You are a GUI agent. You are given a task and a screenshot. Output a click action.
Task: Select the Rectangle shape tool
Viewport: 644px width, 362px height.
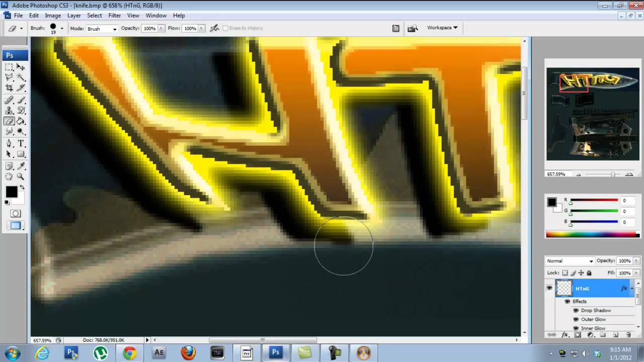pos(21,154)
